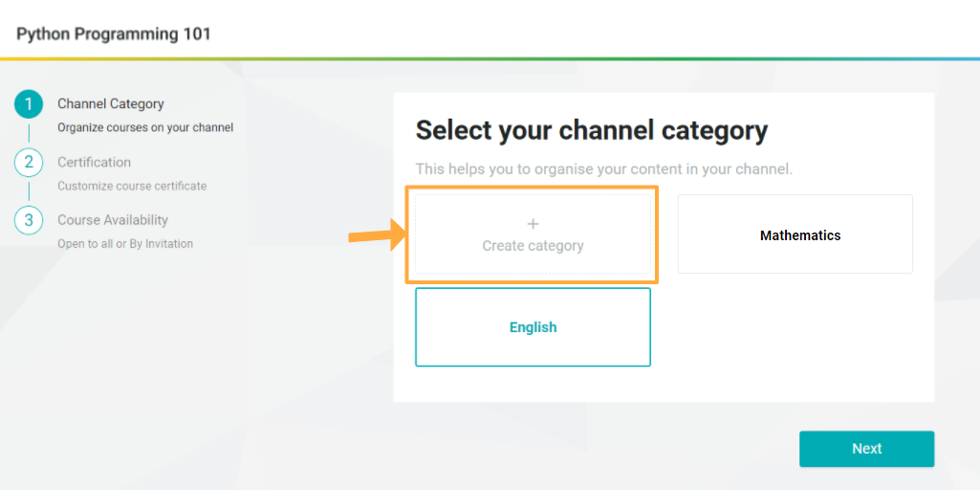The image size is (980, 490).
Task: Go to the Course Availability step label
Action: tap(113, 220)
